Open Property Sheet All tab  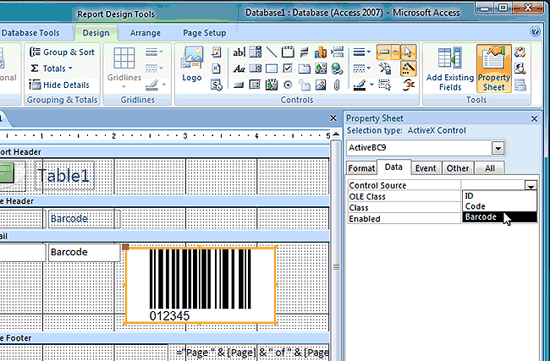pyautogui.click(x=490, y=168)
